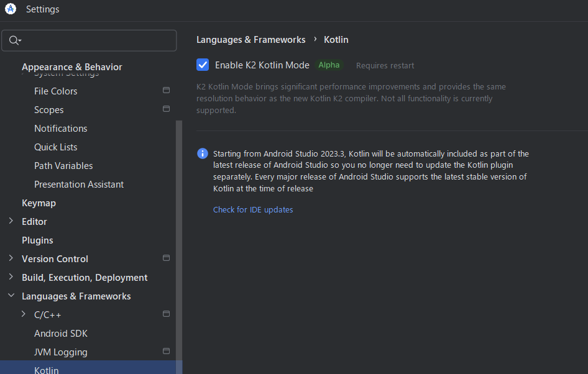Collapse the Languages & Frameworks section
The width and height of the screenshot is (588, 374).
click(x=11, y=296)
